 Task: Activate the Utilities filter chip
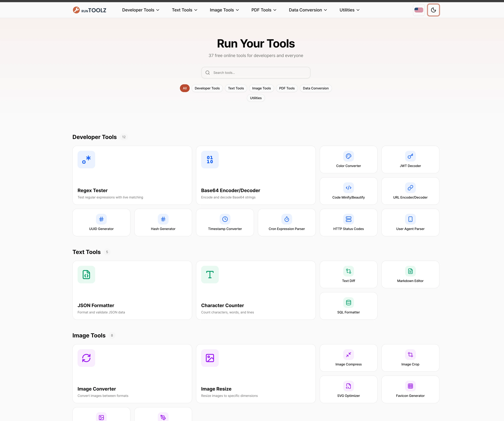pyautogui.click(x=256, y=98)
